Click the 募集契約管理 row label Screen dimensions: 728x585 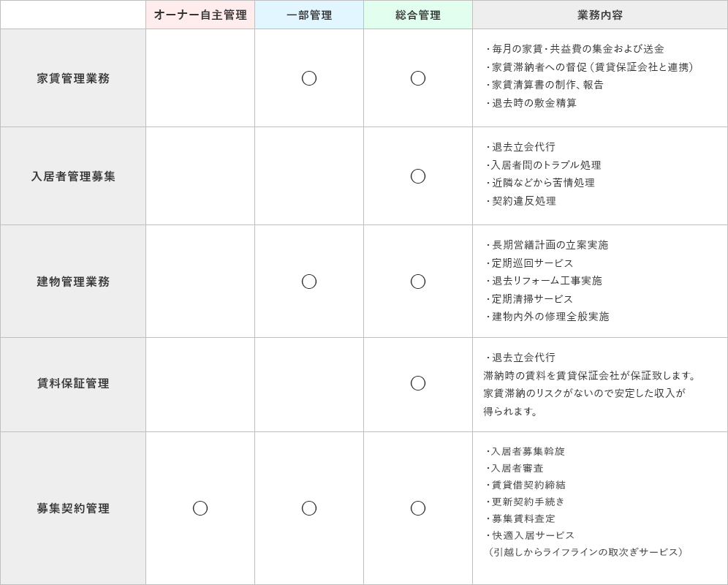[x=73, y=508]
